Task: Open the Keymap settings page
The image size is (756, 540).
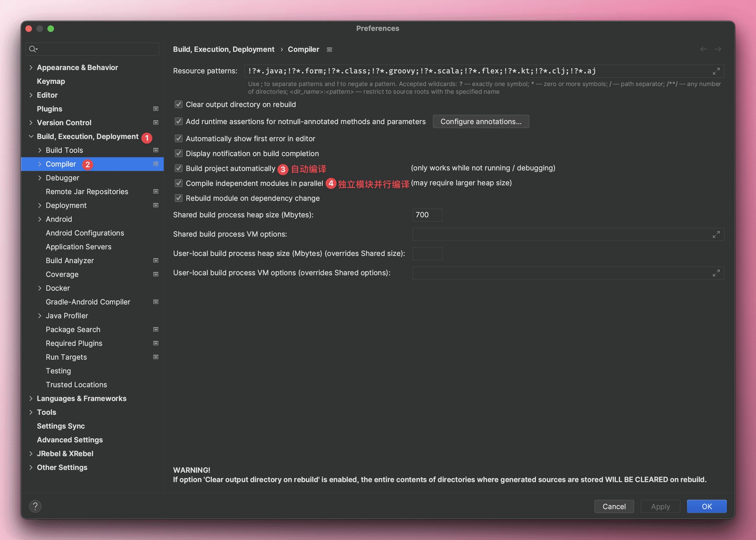Action: (x=51, y=81)
